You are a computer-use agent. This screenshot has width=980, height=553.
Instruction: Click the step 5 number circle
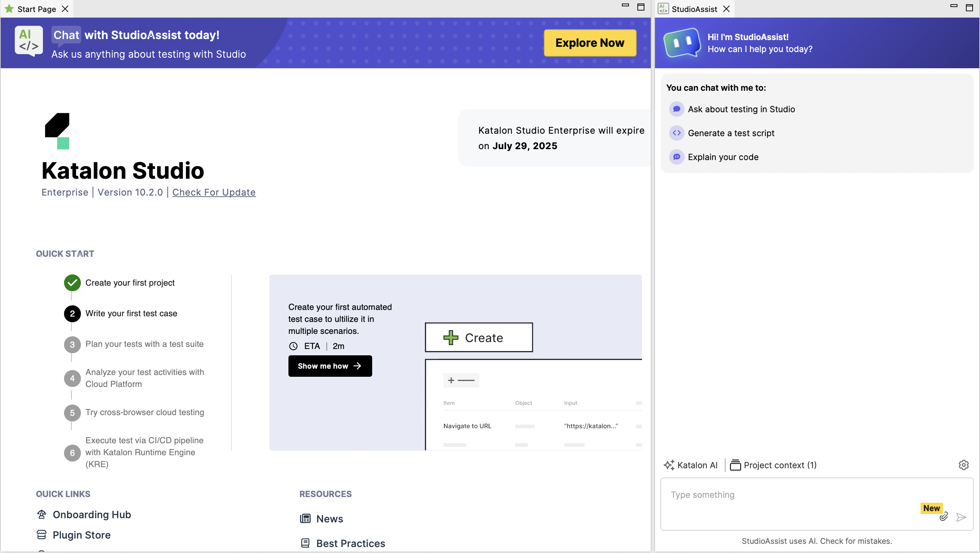(x=72, y=413)
